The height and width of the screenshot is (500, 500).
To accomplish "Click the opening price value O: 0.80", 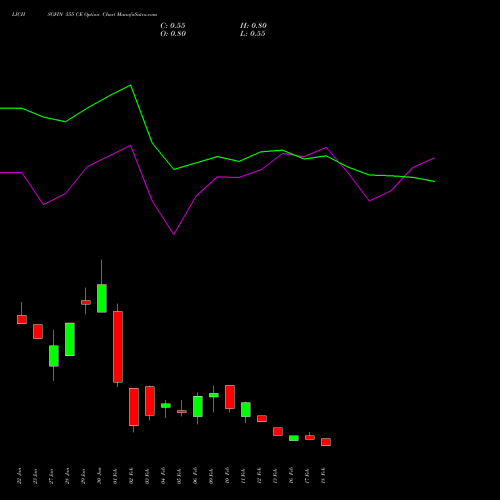I will [x=173, y=34].
